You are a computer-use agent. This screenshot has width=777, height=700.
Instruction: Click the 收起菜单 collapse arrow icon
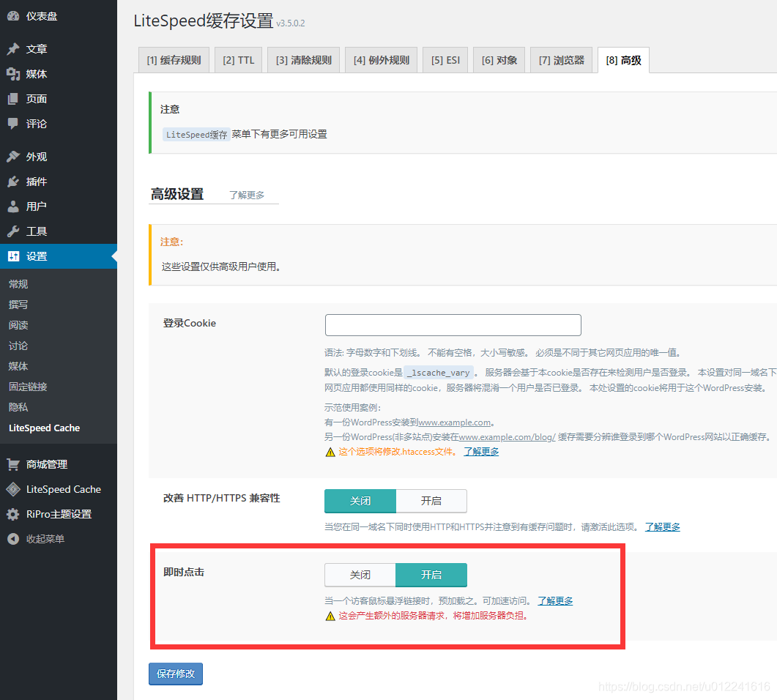pyautogui.click(x=13, y=538)
